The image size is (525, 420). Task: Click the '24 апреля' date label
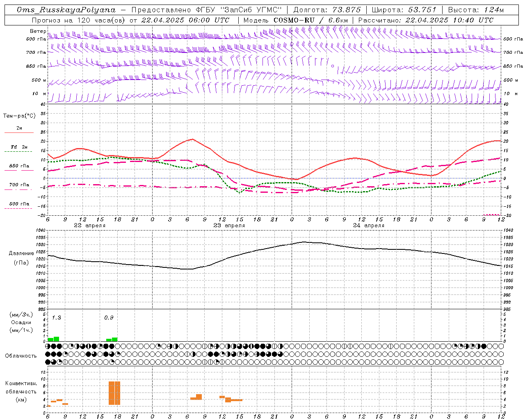368,226
